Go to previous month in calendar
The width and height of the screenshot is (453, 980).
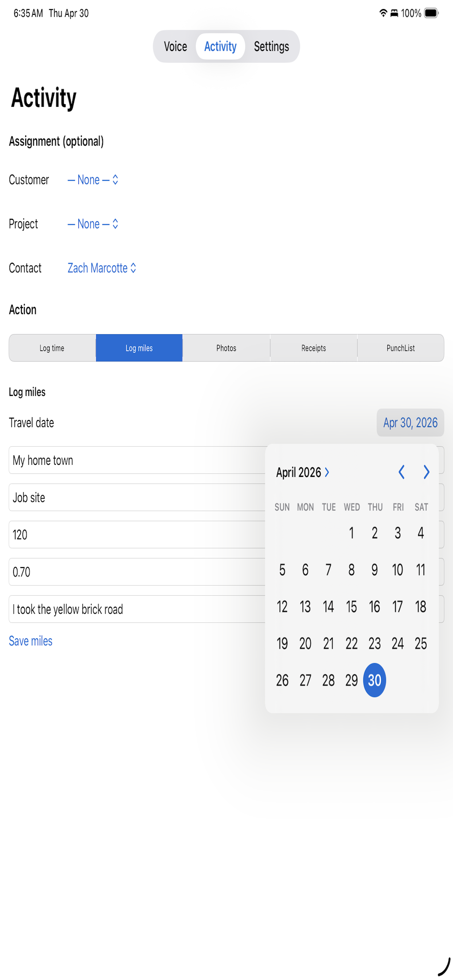(401, 472)
